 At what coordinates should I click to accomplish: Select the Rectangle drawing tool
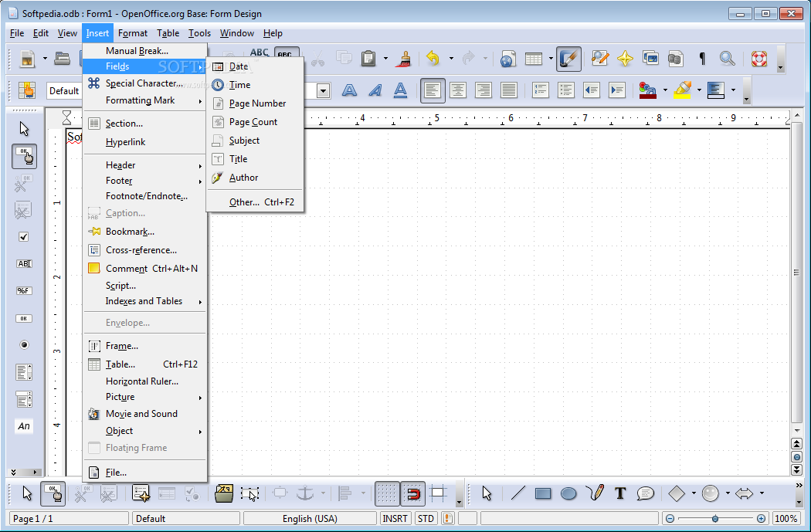(x=542, y=493)
